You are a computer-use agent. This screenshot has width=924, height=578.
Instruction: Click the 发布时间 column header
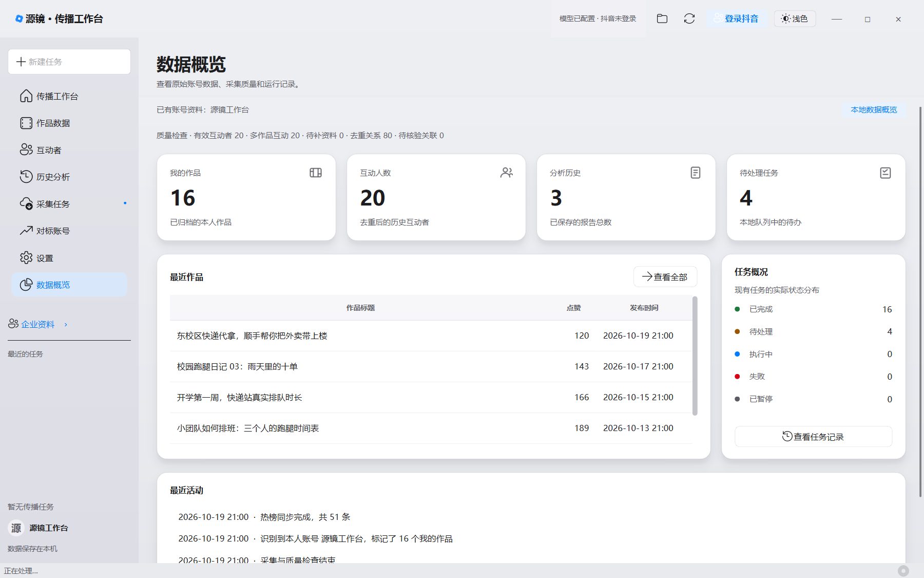tap(644, 308)
